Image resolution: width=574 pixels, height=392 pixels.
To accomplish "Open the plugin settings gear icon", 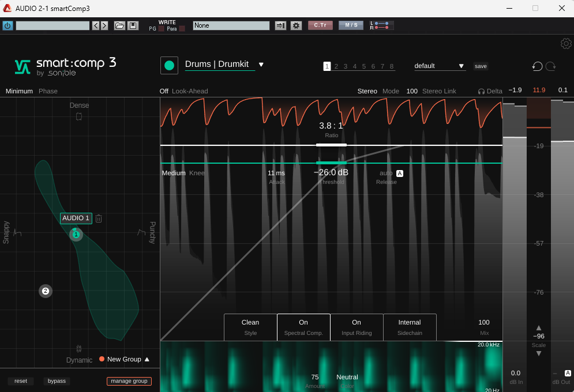I will (x=566, y=44).
